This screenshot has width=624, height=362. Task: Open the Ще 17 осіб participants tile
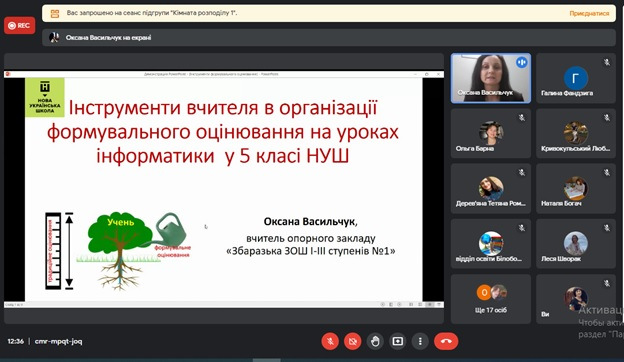(x=491, y=299)
